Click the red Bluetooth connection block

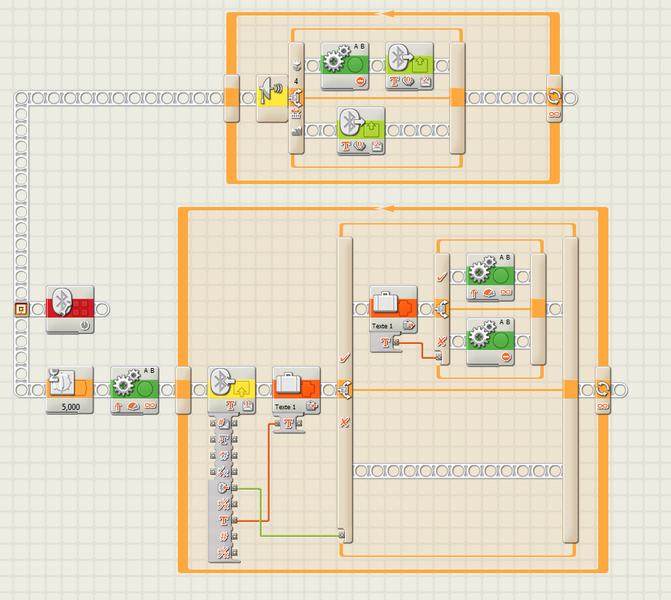tap(70, 302)
